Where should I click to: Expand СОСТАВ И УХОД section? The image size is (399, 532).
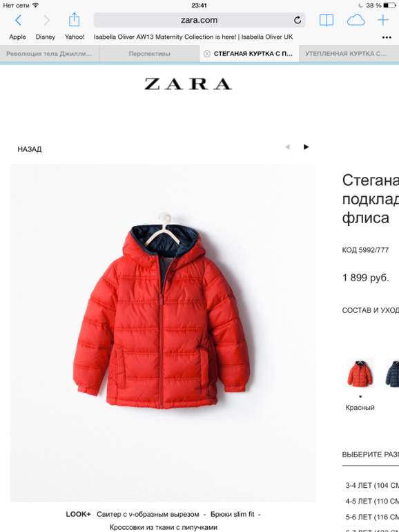(370, 310)
